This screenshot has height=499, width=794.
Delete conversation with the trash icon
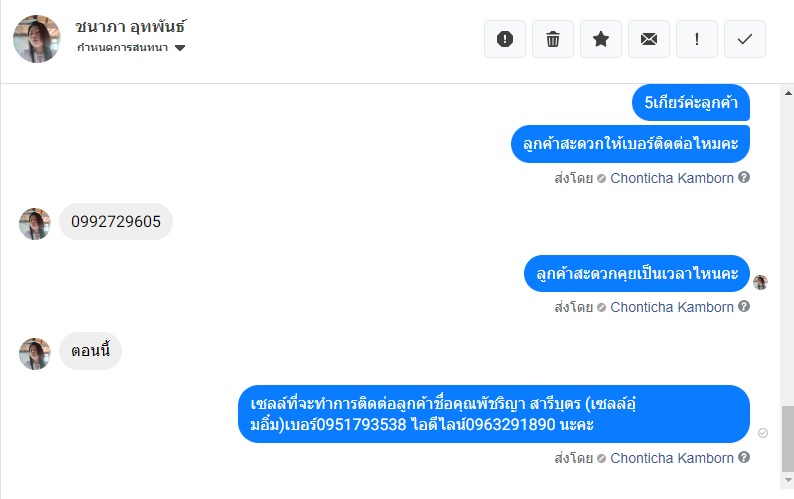[x=553, y=39]
